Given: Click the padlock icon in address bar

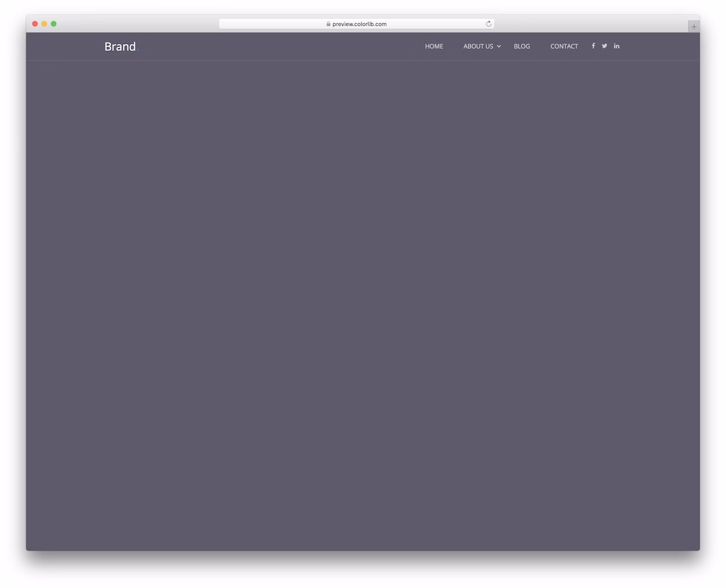Looking at the screenshot, I should [x=329, y=24].
